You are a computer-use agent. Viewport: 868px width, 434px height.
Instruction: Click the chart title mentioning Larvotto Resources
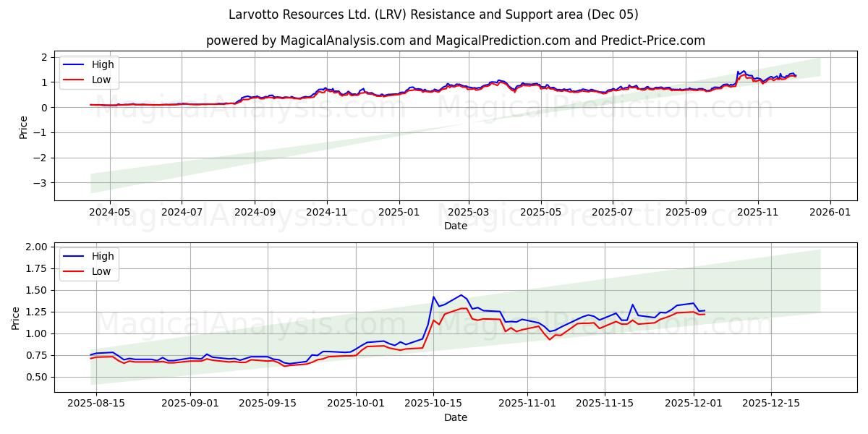[x=434, y=14]
